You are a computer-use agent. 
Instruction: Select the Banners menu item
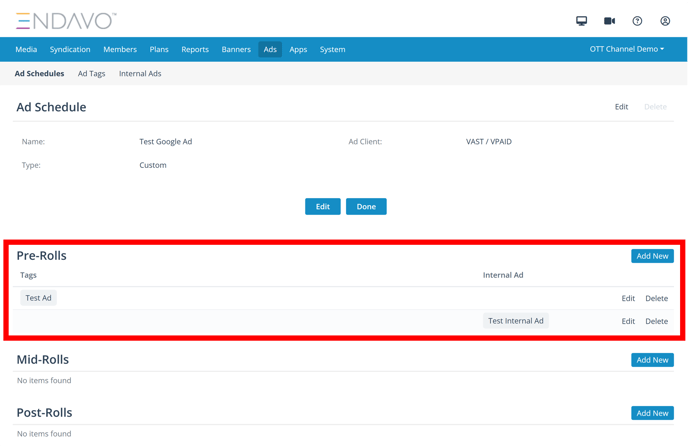click(x=236, y=50)
